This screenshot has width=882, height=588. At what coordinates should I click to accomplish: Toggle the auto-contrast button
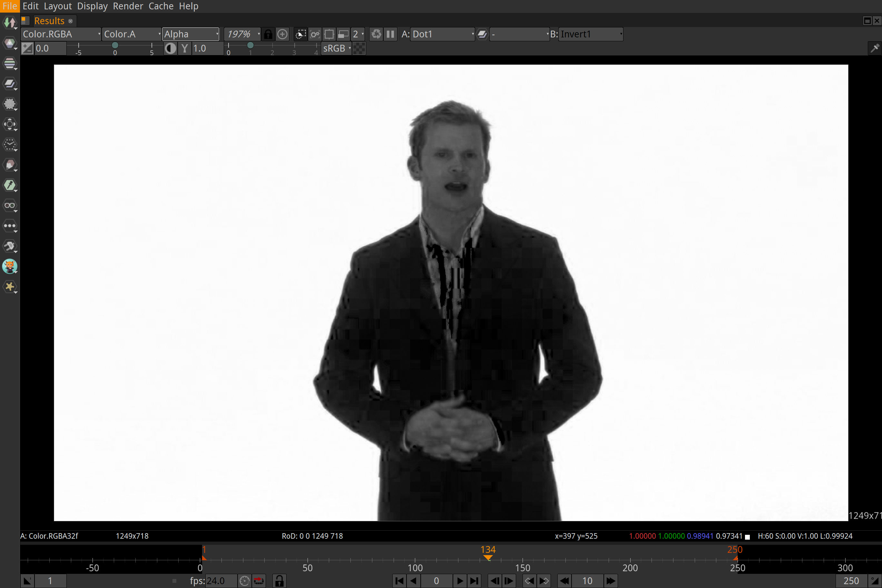coord(171,48)
